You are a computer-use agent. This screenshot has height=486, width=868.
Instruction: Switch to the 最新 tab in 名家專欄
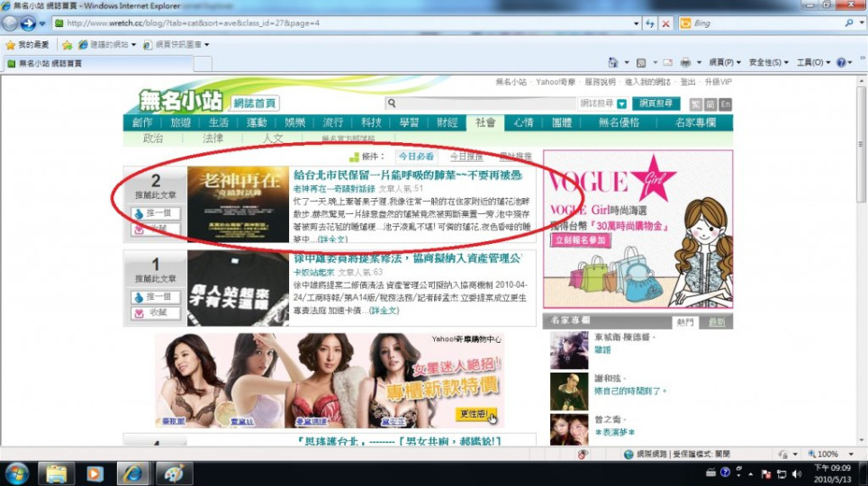717,322
